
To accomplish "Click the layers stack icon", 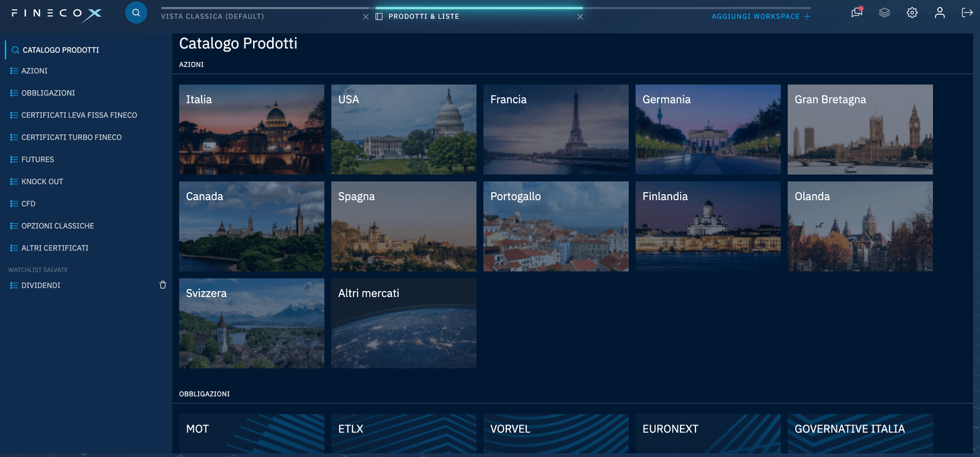I will tap(884, 13).
